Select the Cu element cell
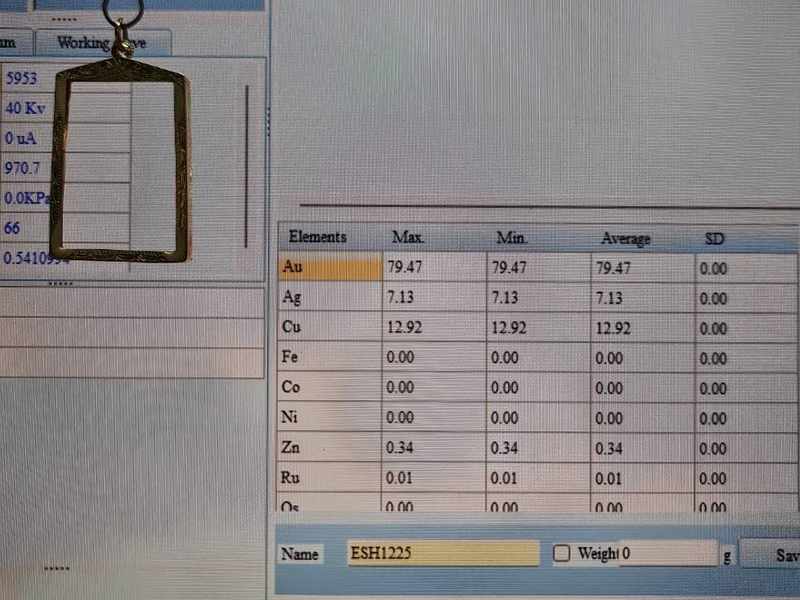 pos(329,328)
